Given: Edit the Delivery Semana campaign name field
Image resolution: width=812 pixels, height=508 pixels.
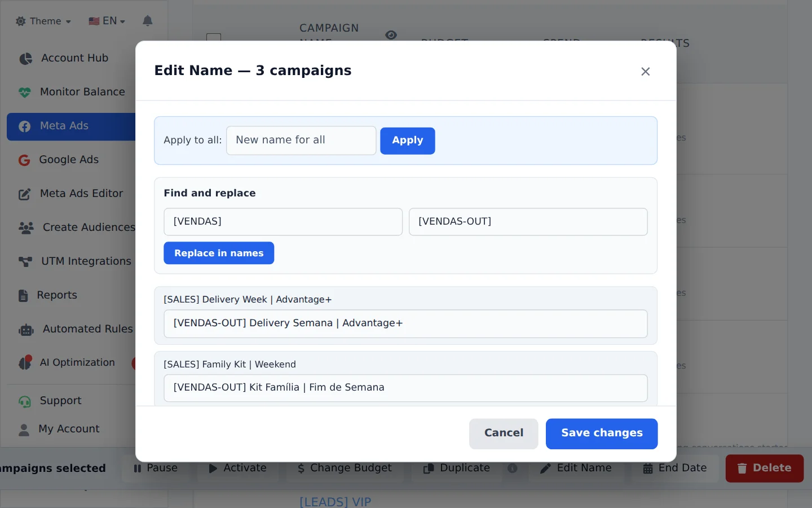Looking at the screenshot, I should [x=405, y=324].
